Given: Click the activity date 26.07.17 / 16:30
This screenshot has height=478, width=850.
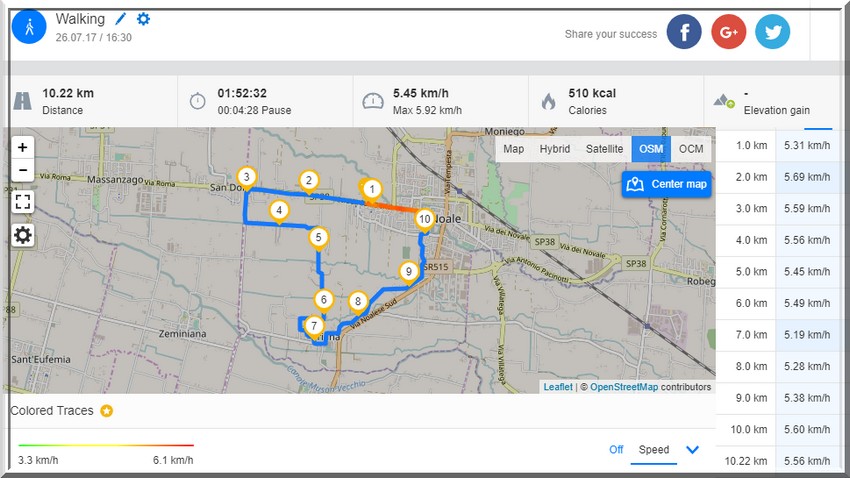Looking at the screenshot, I should click(93, 37).
